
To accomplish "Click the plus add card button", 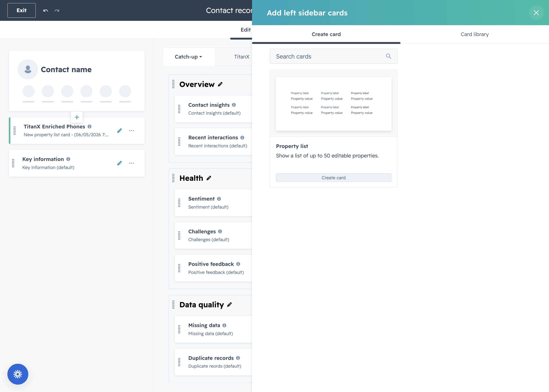I will pos(77,117).
